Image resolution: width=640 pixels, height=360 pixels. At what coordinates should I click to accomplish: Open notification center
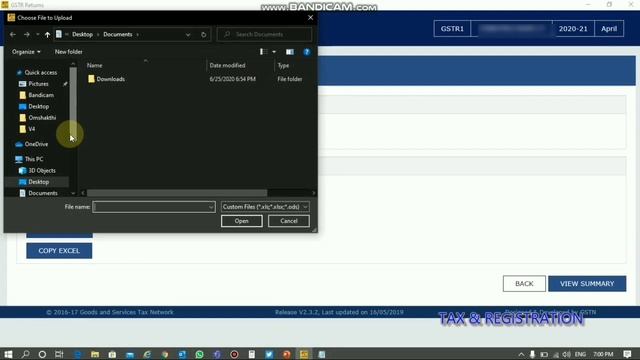click(x=627, y=354)
